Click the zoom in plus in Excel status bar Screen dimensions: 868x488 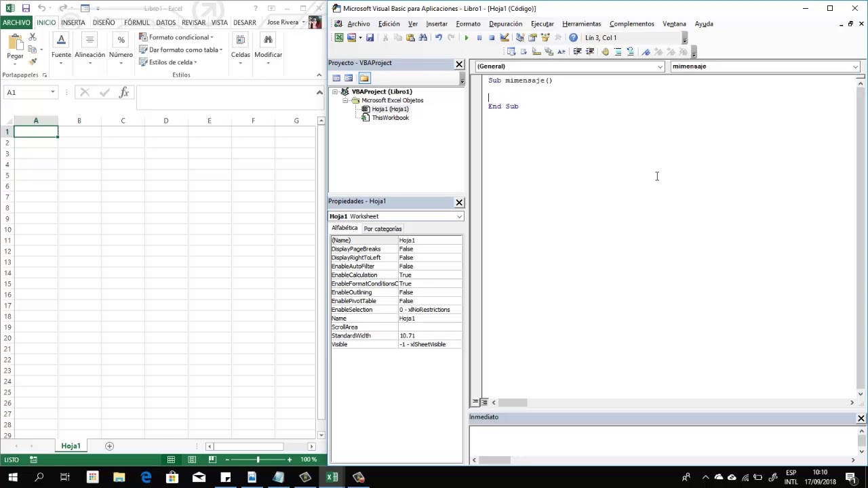(290, 460)
